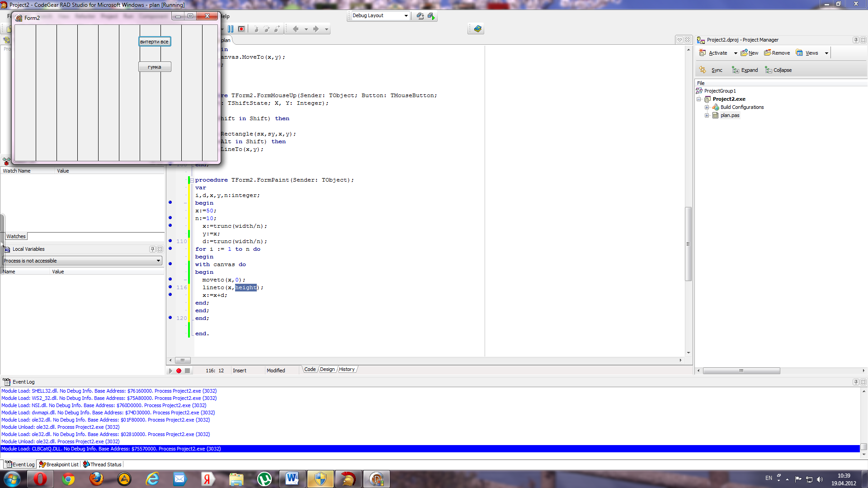
Task: Open the Activate dropdown arrow
Action: point(736,53)
